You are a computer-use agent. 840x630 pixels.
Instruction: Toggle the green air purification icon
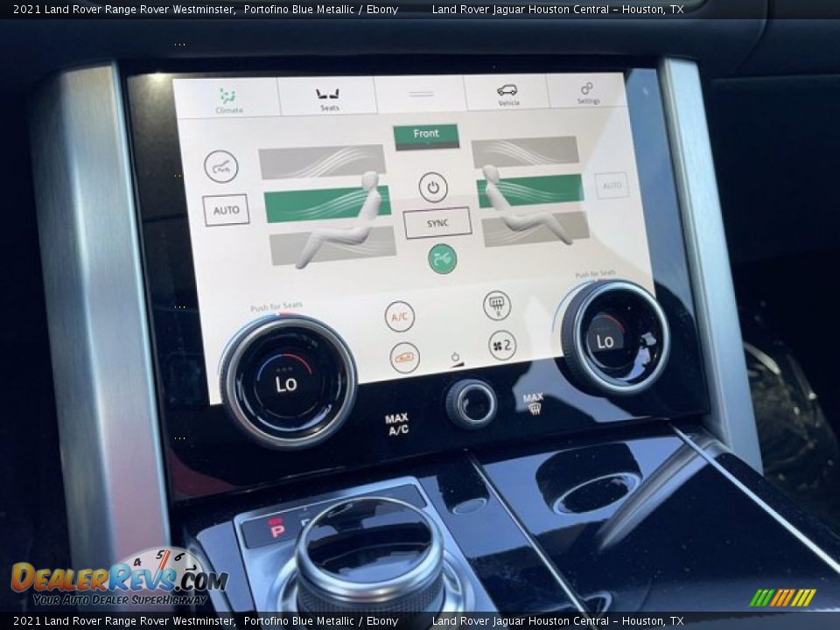click(x=443, y=259)
